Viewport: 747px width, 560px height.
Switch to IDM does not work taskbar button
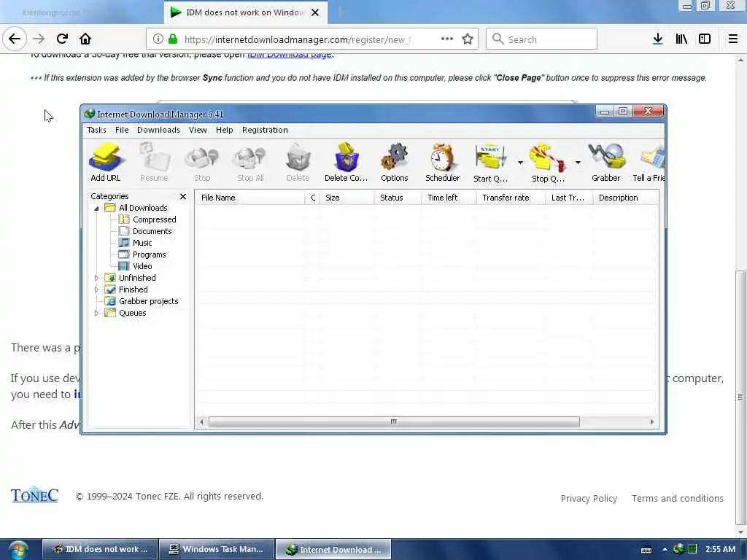pyautogui.click(x=100, y=549)
